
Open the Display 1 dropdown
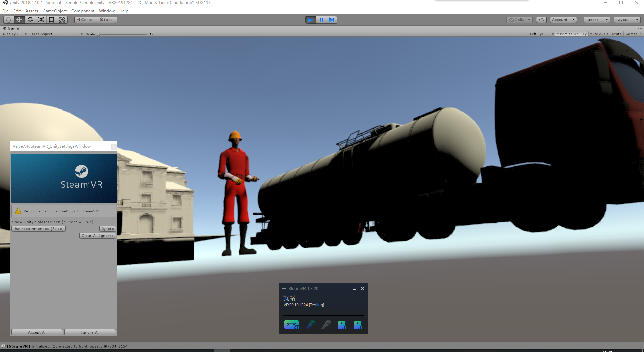(15, 34)
